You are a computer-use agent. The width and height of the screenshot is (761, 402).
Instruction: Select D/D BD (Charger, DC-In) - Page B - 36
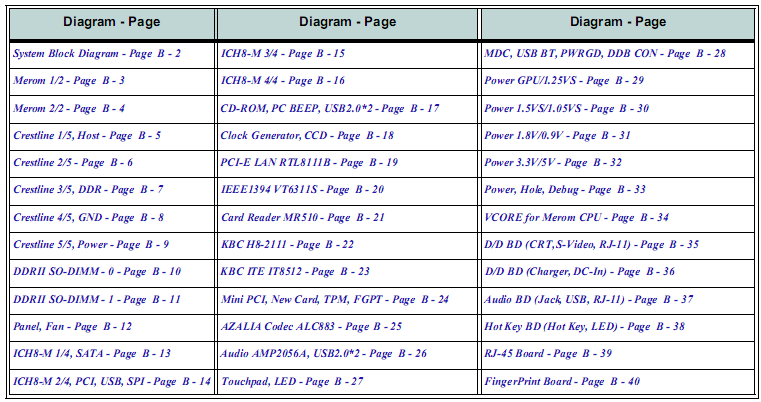click(x=580, y=272)
